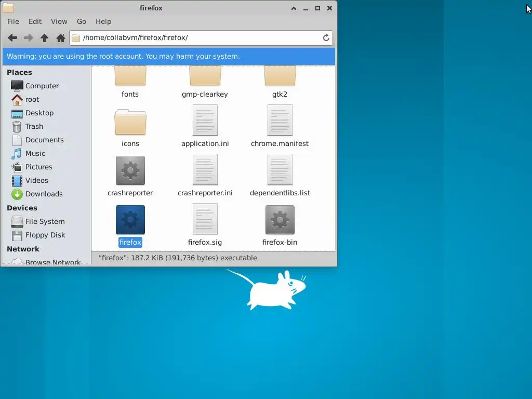Click the location path input field
532x399 pixels.
click(201, 37)
